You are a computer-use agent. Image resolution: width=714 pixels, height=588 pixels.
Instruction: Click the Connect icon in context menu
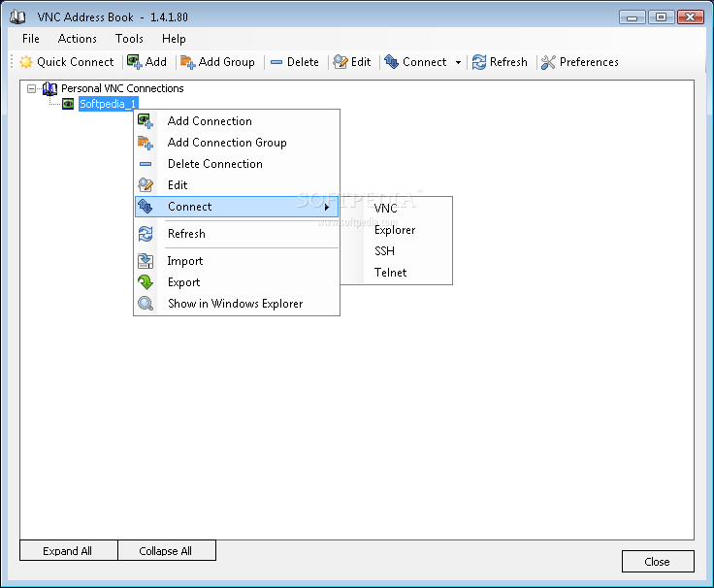(x=146, y=207)
